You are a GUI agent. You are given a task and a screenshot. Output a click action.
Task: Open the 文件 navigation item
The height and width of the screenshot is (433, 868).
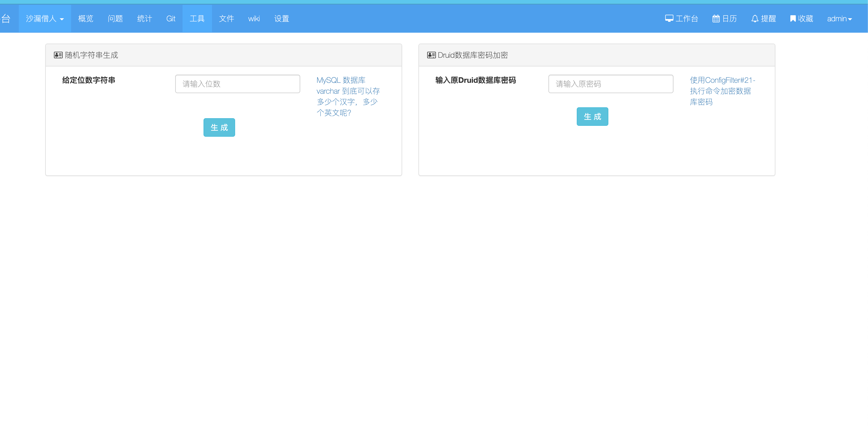[226, 19]
